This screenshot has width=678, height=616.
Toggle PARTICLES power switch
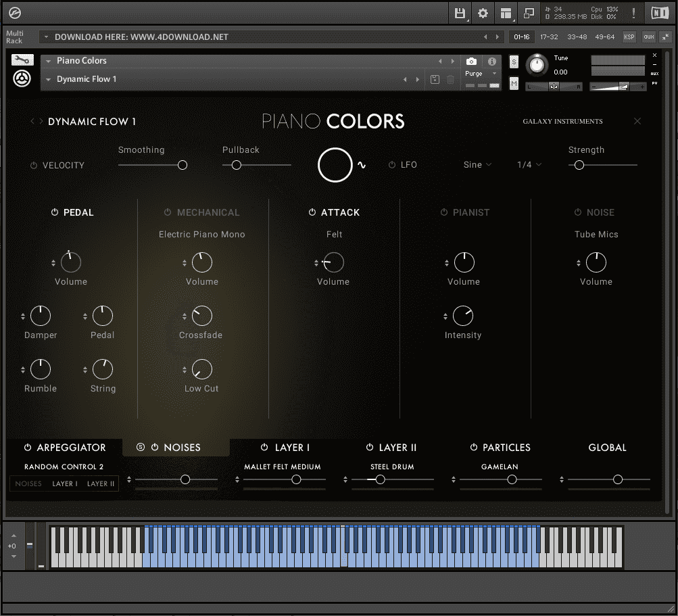[473, 447]
